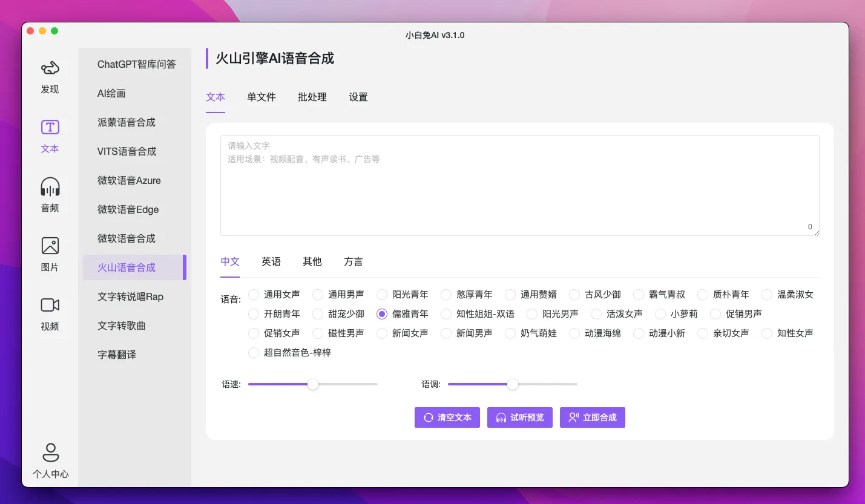Screen dimensions: 865x504
Task: Select 通用女声 voice radio
Action: [254, 295]
